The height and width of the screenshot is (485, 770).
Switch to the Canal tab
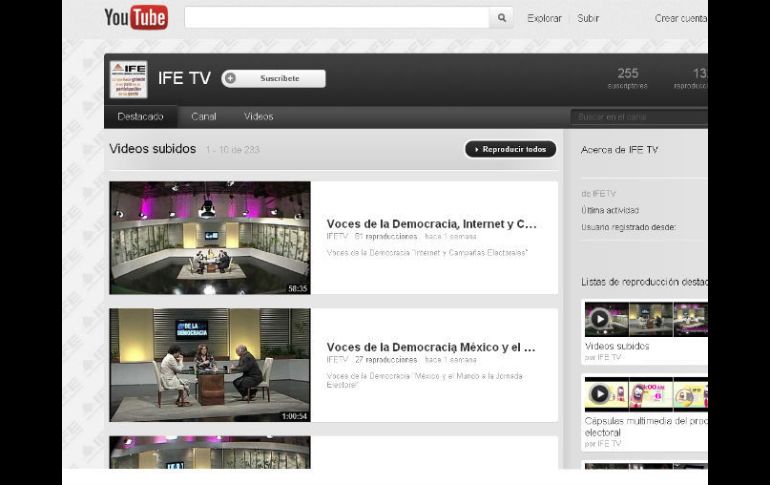coord(204,117)
